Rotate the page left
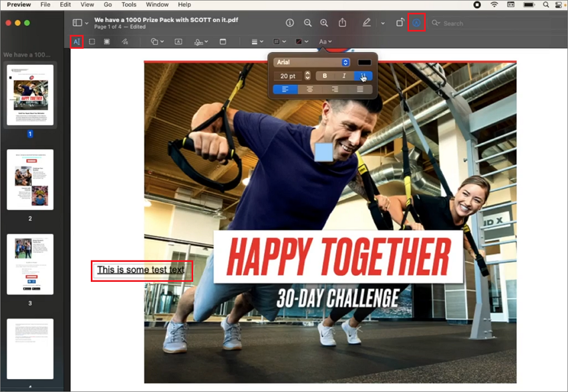Image resolution: width=568 pixels, height=392 pixels. [x=400, y=23]
